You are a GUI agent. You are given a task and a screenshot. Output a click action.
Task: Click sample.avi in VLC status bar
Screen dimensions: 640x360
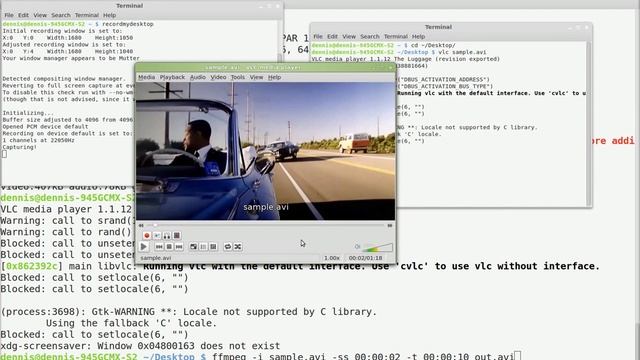click(x=156, y=258)
